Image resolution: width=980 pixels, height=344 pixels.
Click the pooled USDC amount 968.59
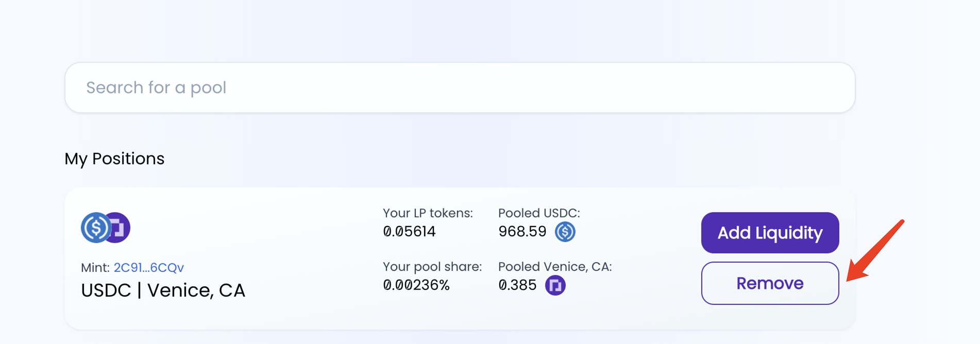pyautogui.click(x=522, y=232)
